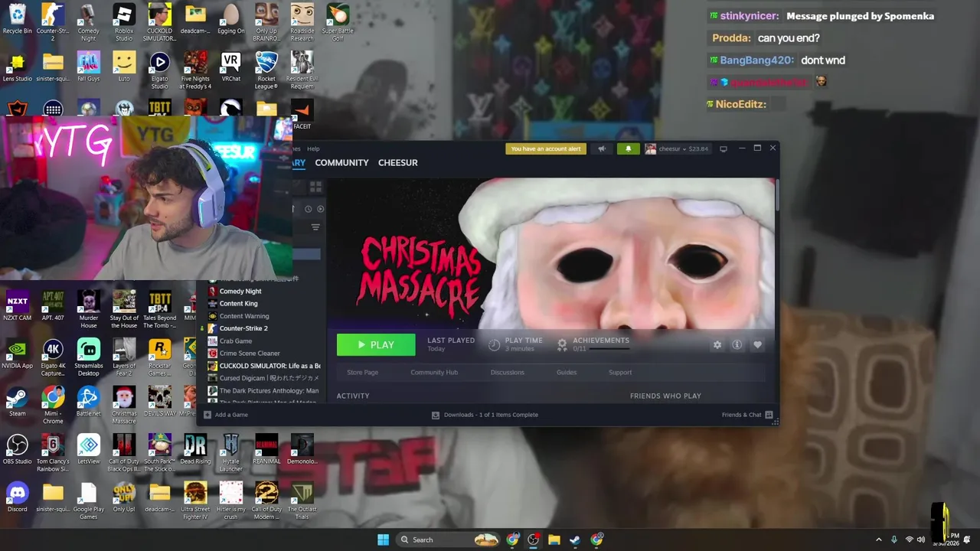This screenshot has width=980, height=551.
Task: Open the game info icon in Steam
Action: [x=737, y=345]
